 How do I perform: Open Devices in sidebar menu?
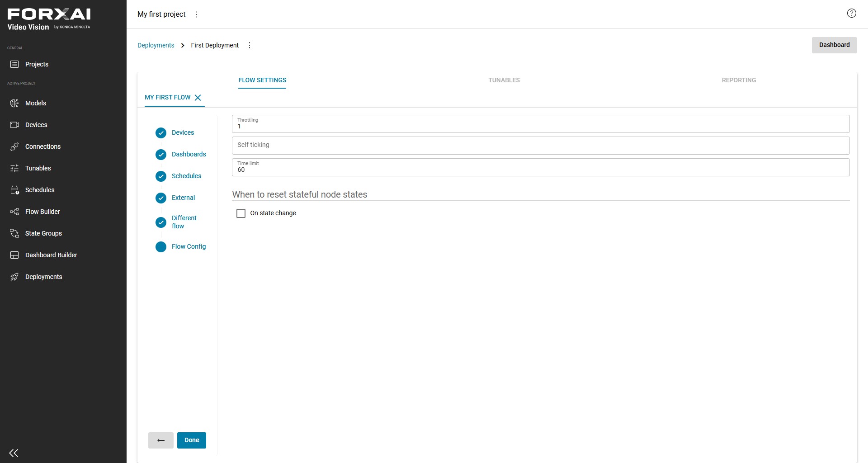tap(63, 125)
